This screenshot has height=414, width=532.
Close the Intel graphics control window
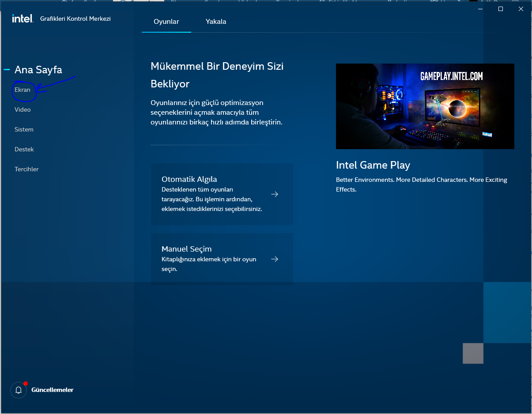[521, 9]
